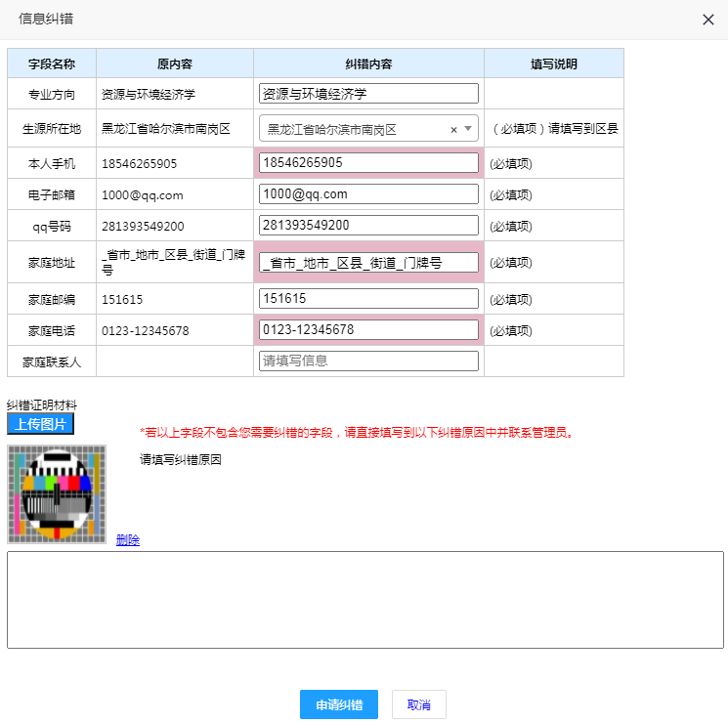Select the 电子邮箱 correction input field
The width and height of the screenshot is (728, 723).
click(368, 194)
